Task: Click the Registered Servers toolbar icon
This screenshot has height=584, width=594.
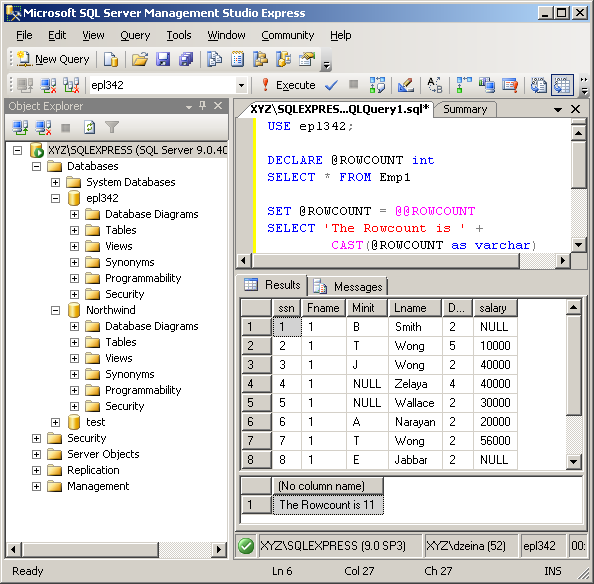Action: coord(214,59)
